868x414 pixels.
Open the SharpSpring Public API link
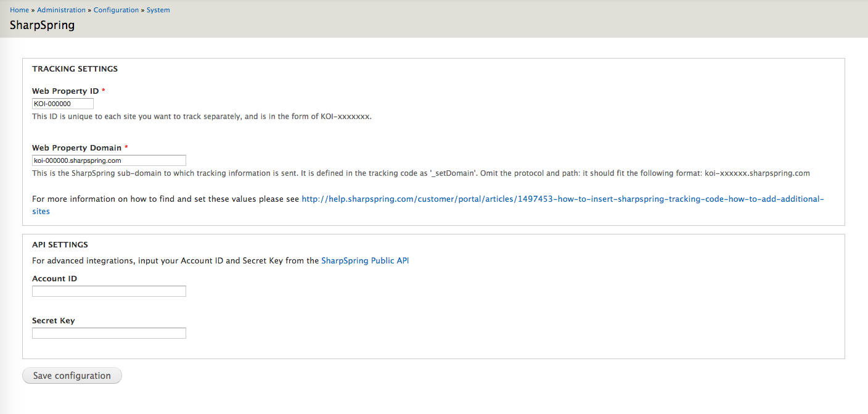(365, 260)
